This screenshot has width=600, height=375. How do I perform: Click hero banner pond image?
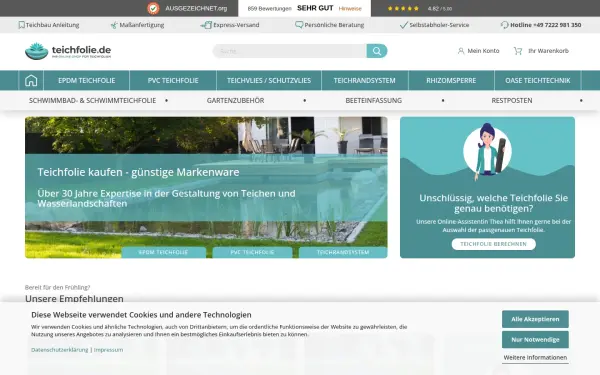coord(206,188)
